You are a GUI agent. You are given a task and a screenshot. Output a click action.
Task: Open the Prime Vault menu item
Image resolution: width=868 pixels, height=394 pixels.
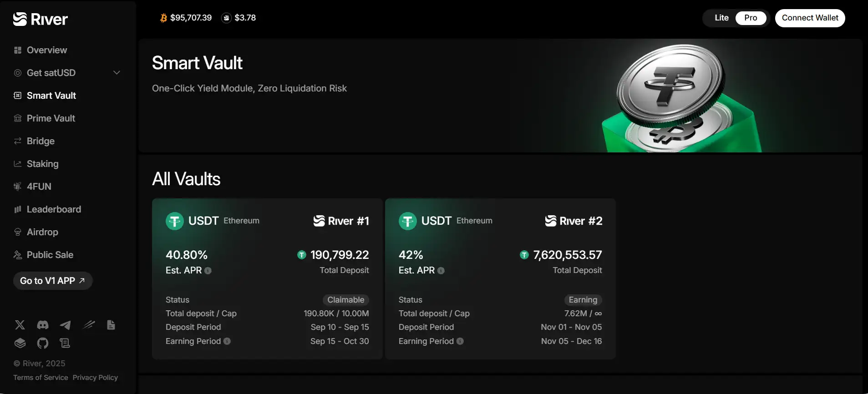tap(51, 118)
